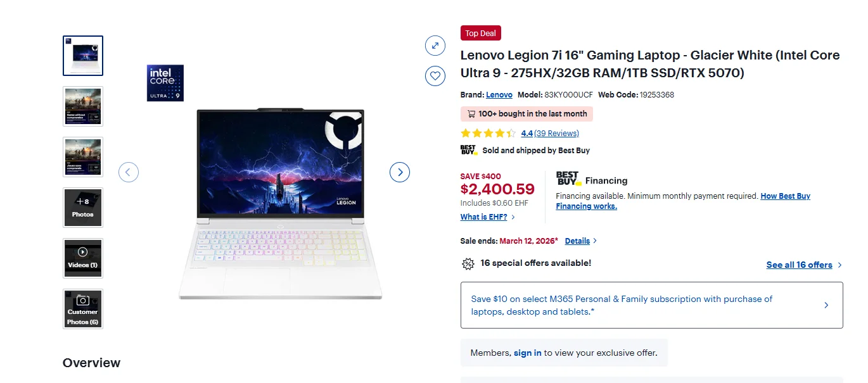Image resolution: width=868 pixels, height=383 pixels.
Task: Open the 'What is EHF?' explanation
Action: coord(483,217)
